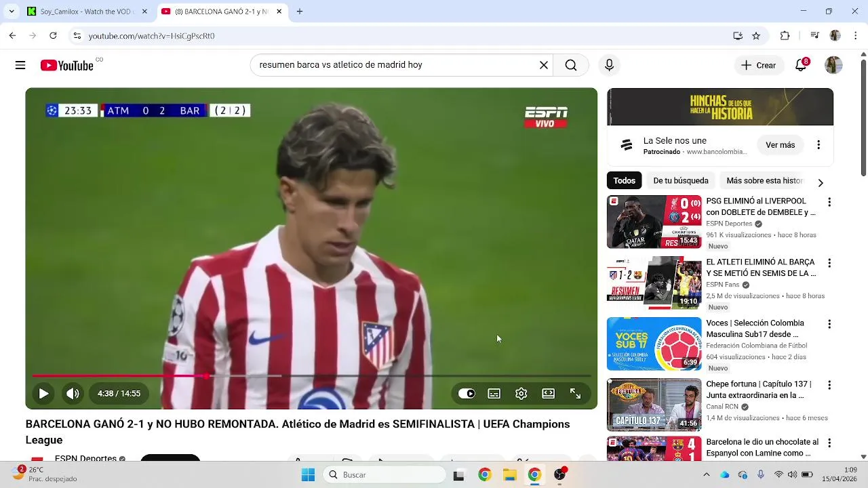
Task: Open the El Atleti eliminó al Barça thumbnail
Action: tap(654, 283)
